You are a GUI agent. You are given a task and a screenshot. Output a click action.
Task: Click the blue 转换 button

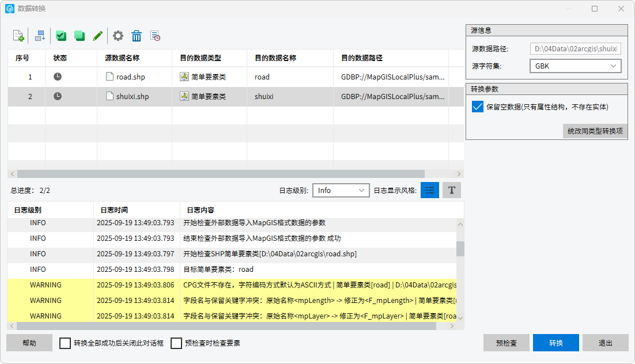click(x=555, y=343)
